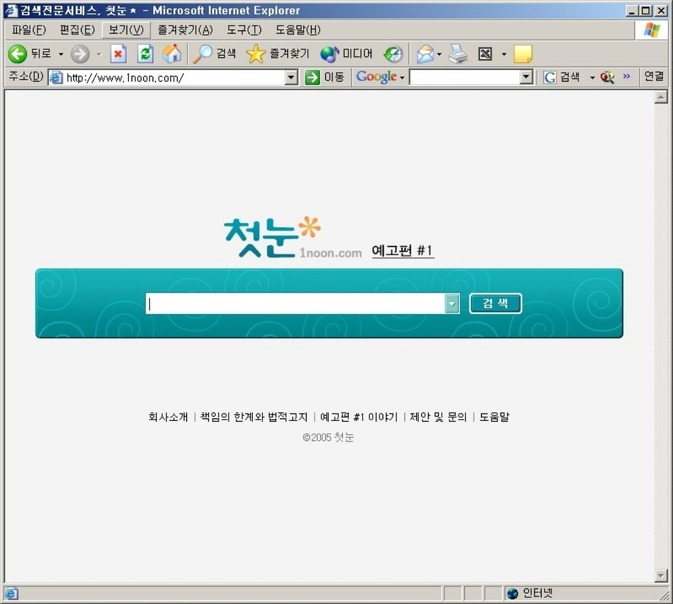The image size is (673, 604).
Task: Click the scrollbar up arrow
Action: point(661,97)
